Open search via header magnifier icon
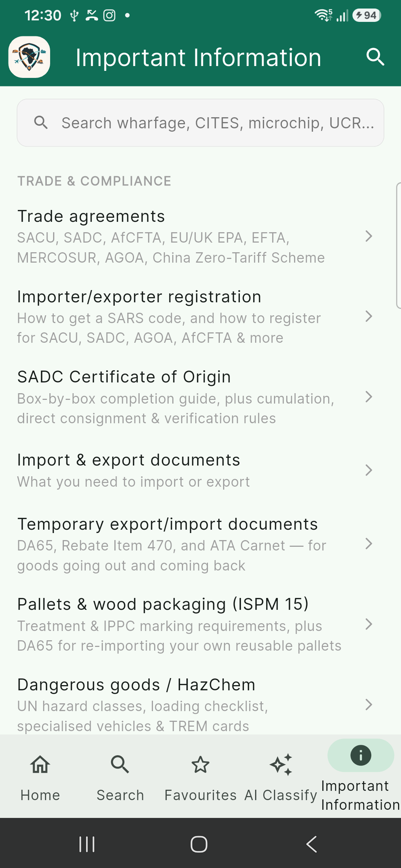 375,57
